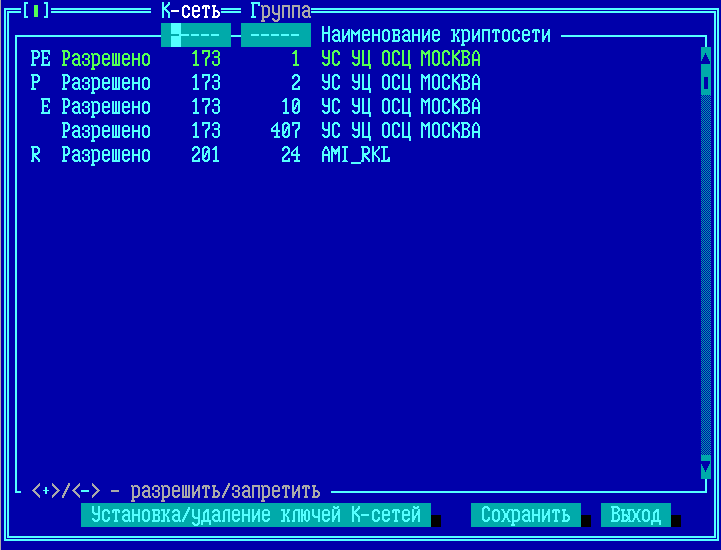Image resolution: width=721 pixels, height=550 pixels.
Task: Focus the Группа filter field
Action: tap(275, 35)
